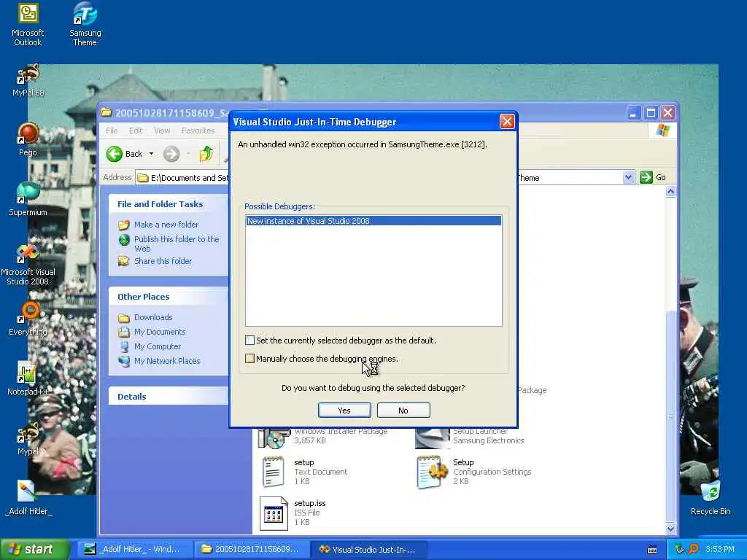Viewport: 747px width, 560px height.
Task: Select the setup Text Document file
Action: pos(305,472)
